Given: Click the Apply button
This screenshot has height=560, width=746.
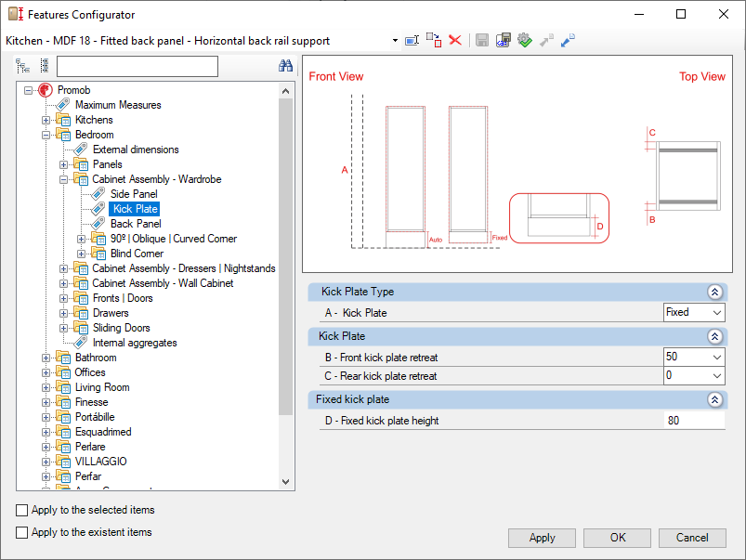Looking at the screenshot, I should pyautogui.click(x=542, y=538).
